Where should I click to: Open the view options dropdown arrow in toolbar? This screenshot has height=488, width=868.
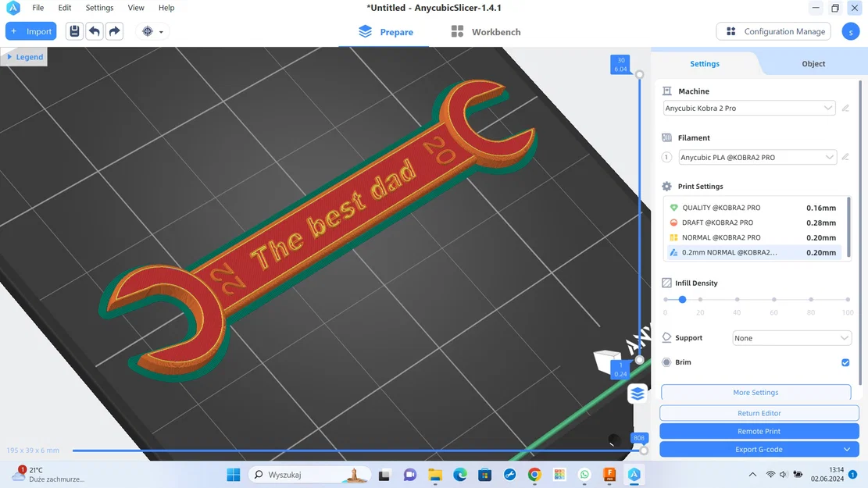tap(161, 32)
